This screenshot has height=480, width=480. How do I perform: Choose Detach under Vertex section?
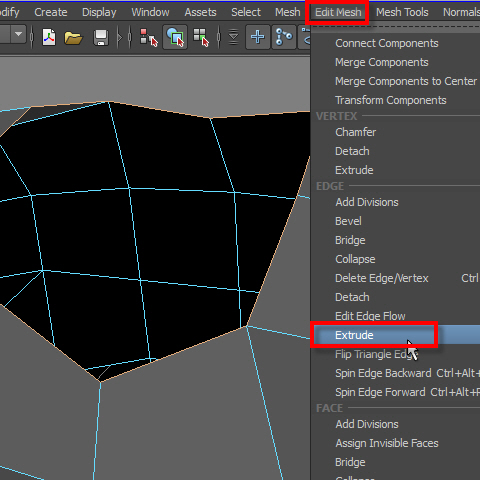pos(352,151)
